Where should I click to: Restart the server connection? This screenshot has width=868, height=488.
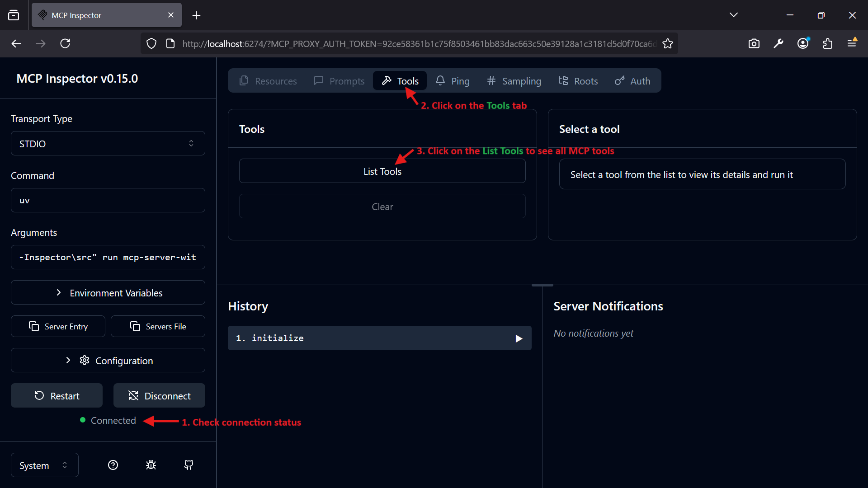[57, 396]
